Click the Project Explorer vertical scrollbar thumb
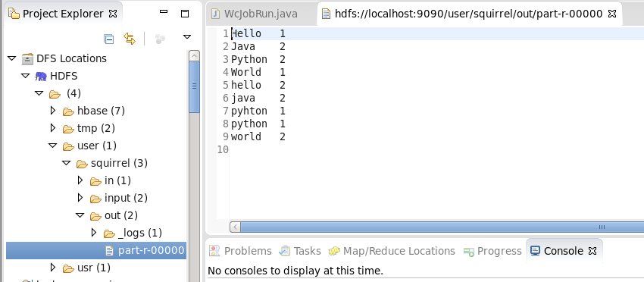 click(x=194, y=86)
